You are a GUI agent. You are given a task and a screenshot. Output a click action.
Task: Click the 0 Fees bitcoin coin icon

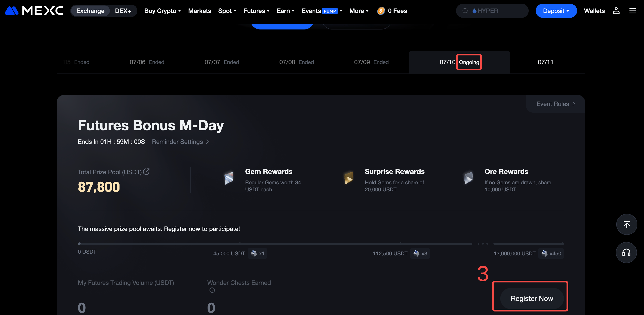pyautogui.click(x=381, y=11)
